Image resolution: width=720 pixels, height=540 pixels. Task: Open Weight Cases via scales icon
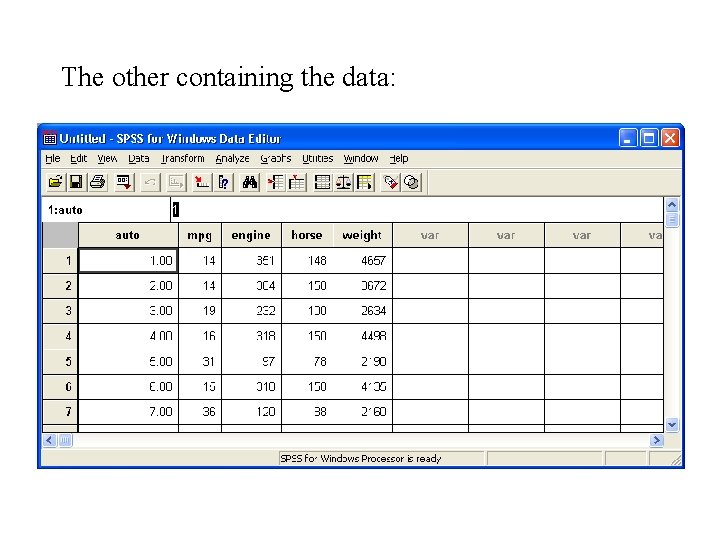tap(343, 182)
